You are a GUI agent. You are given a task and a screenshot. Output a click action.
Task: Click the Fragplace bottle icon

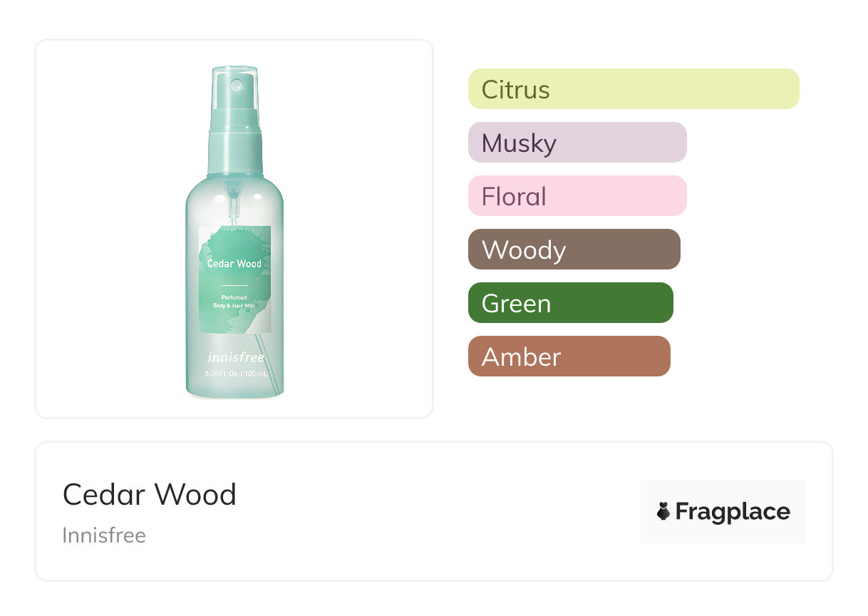[x=663, y=511]
